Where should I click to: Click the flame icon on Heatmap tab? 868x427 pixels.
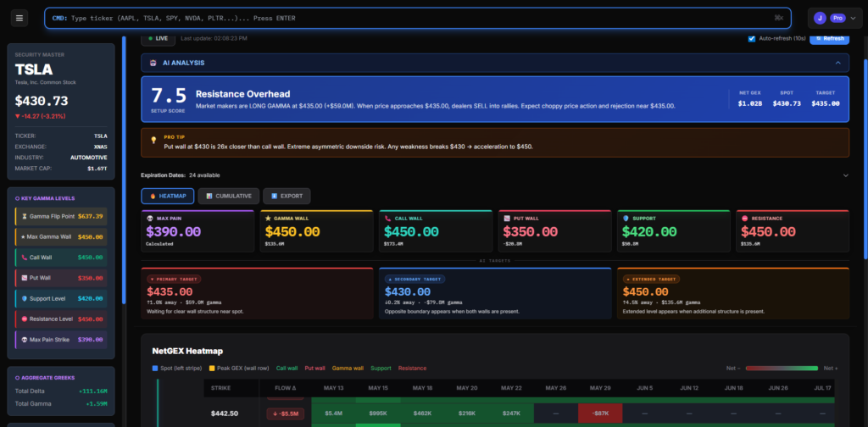pos(153,196)
